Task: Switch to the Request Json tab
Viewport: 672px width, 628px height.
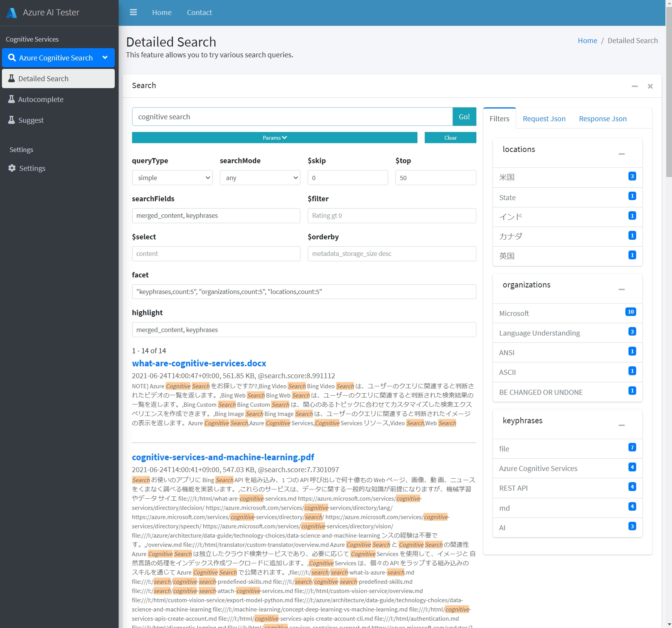Action: [x=544, y=119]
